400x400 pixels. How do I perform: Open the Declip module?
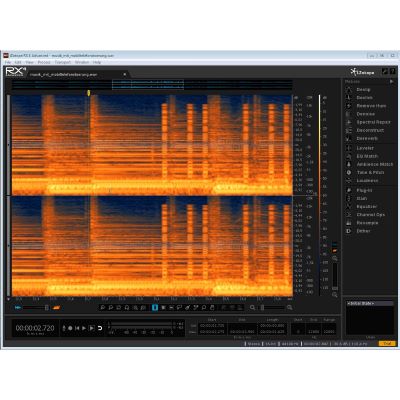click(x=363, y=90)
